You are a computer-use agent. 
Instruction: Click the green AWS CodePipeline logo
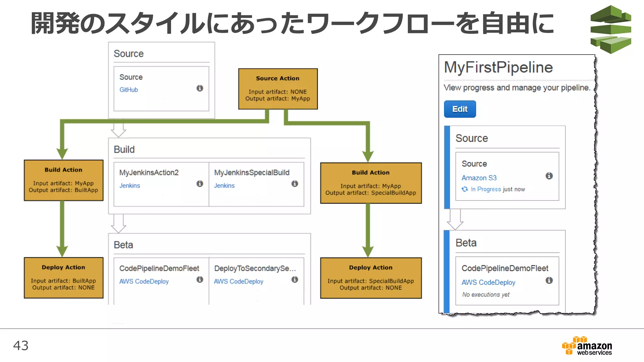pyautogui.click(x=610, y=30)
